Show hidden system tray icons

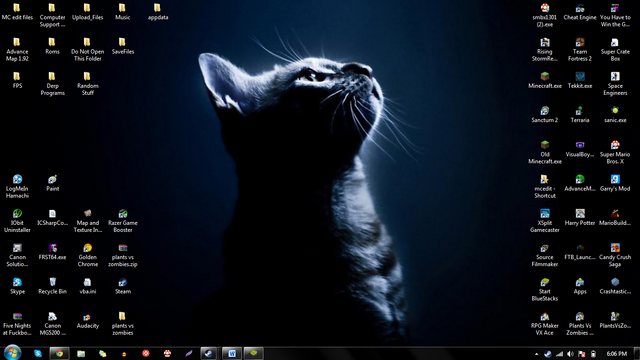click(536, 354)
